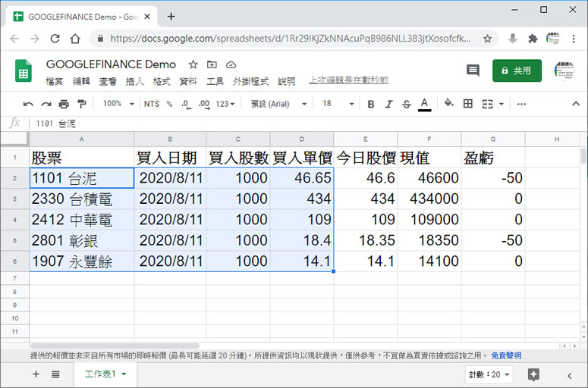The width and height of the screenshot is (588, 388).
Task: Click the horizontal scrollbar thumb
Action: click(x=115, y=346)
